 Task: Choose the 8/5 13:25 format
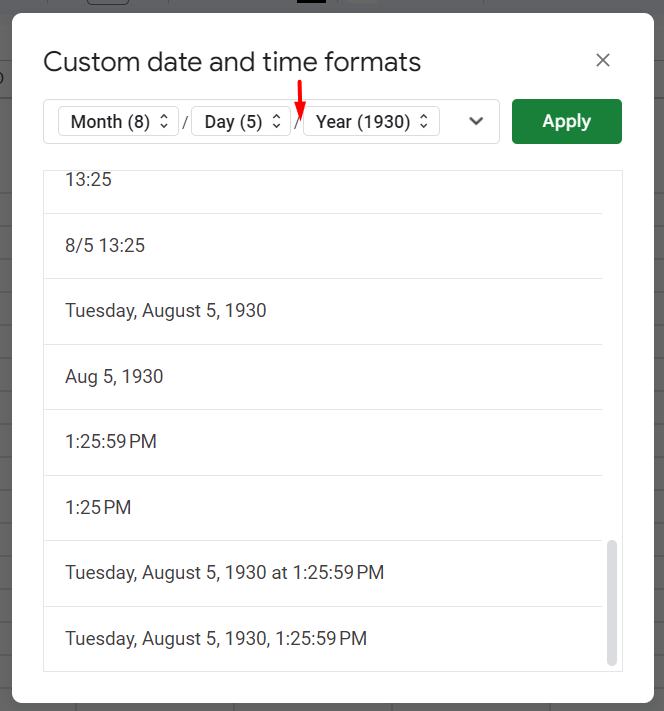[x=323, y=246]
